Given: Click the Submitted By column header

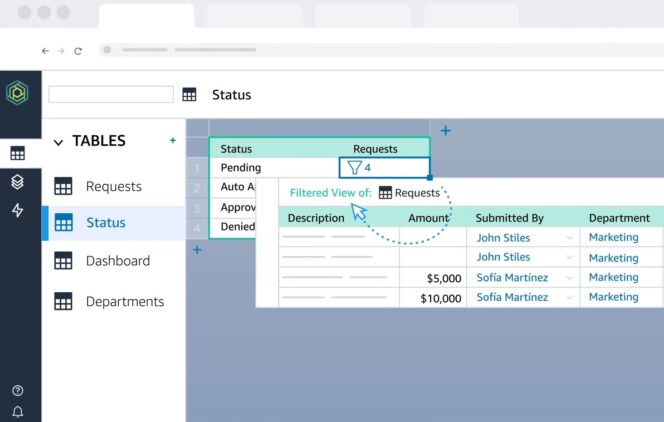Looking at the screenshot, I should [x=509, y=218].
